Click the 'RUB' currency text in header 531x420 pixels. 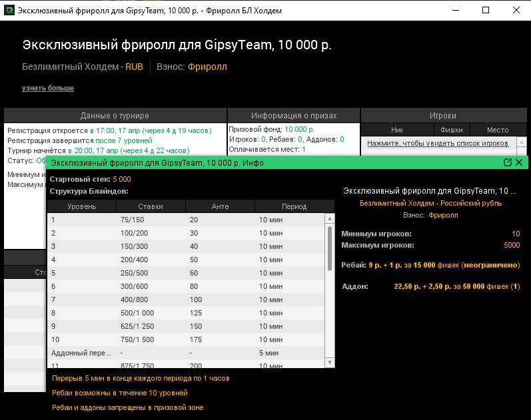pyautogui.click(x=134, y=67)
